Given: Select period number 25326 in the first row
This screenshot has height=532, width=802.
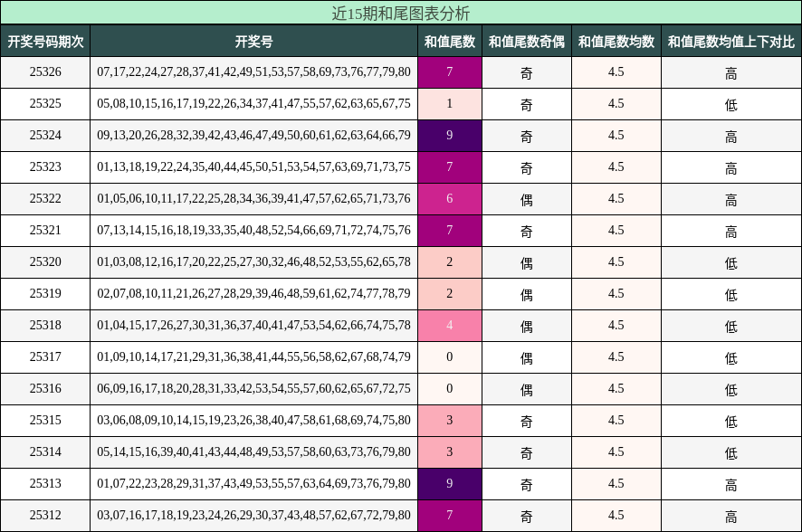Looking at the screenshot, I should point(46,71).
